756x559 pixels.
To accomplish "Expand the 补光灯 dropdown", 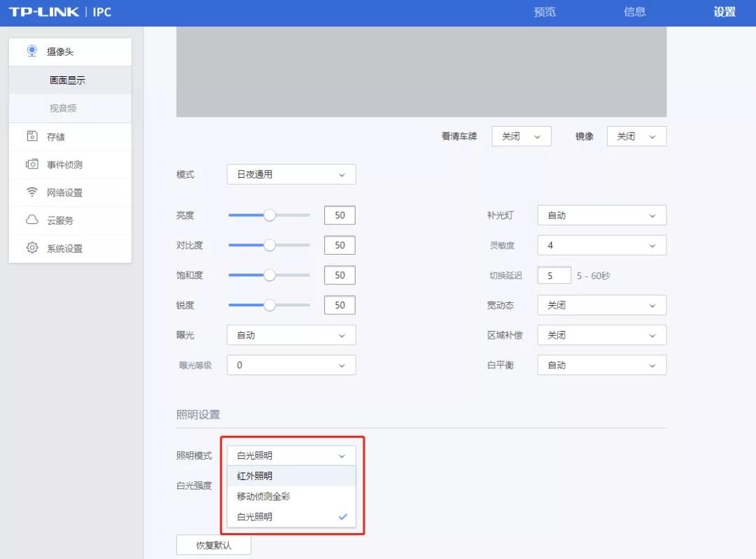I will pyautogui.click(x=601, y=215).
